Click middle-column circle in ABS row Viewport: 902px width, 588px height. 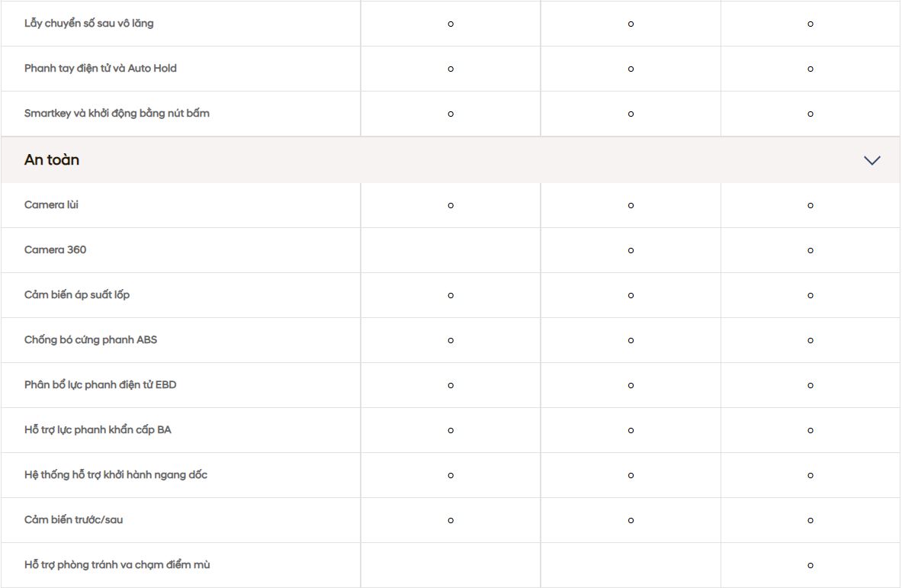pyautogui.click(x=631, y=340)
